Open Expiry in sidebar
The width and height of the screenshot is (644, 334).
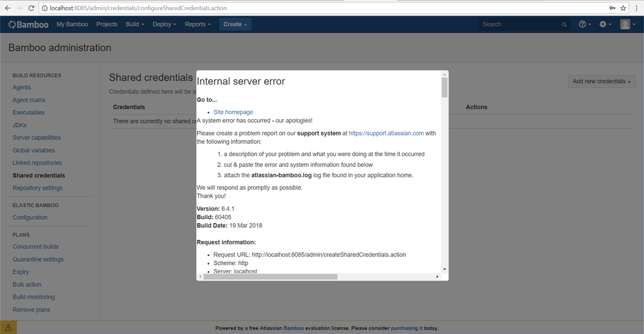click(x=21, y=271)
